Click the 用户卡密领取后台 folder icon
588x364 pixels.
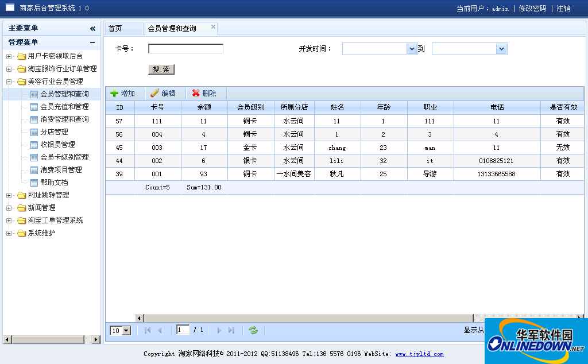pyautogui.click(x=21, y=56)
